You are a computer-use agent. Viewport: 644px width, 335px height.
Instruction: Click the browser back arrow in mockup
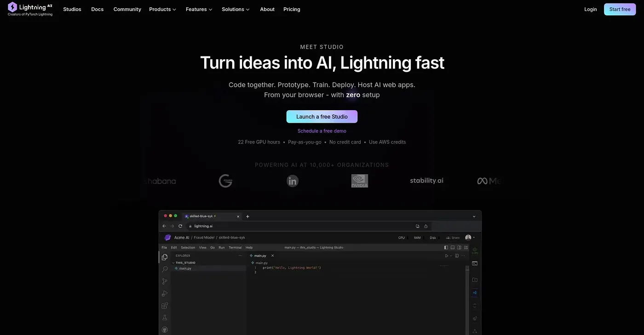tap(165, 226)
